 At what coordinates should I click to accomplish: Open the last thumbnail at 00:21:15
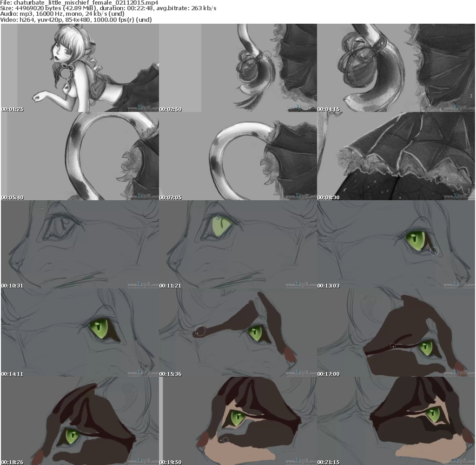pyautogui.click(x=396, y=421)
